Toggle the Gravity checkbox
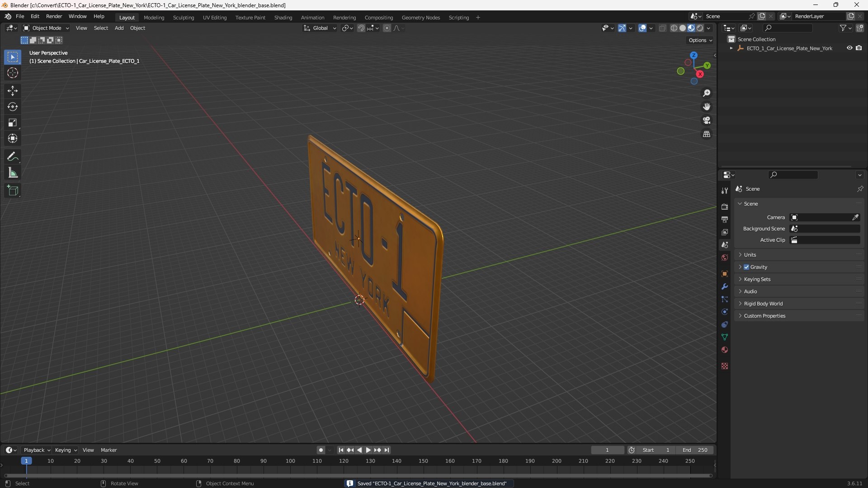 tap(746, 267)
